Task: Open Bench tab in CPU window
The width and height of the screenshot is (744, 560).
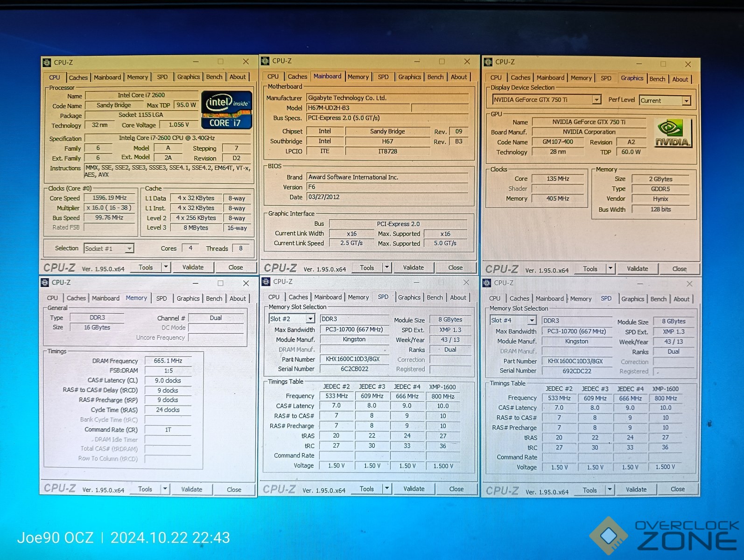Action: 214,77
